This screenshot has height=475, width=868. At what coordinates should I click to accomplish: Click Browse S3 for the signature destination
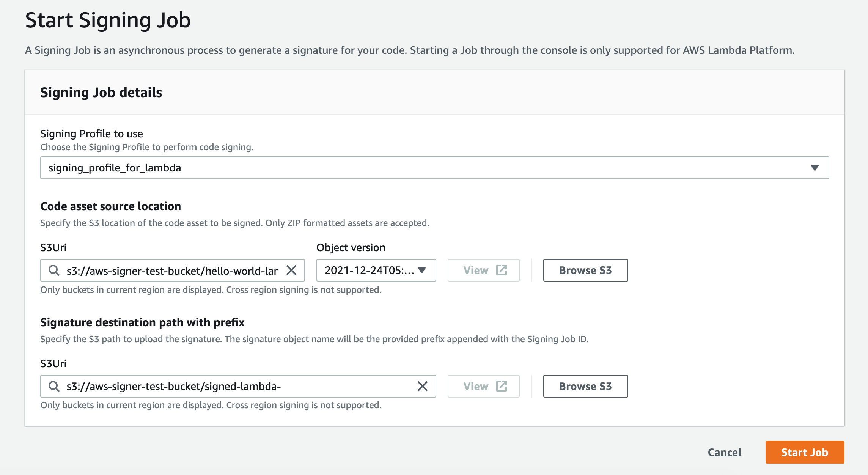click(x=585, y=386)
